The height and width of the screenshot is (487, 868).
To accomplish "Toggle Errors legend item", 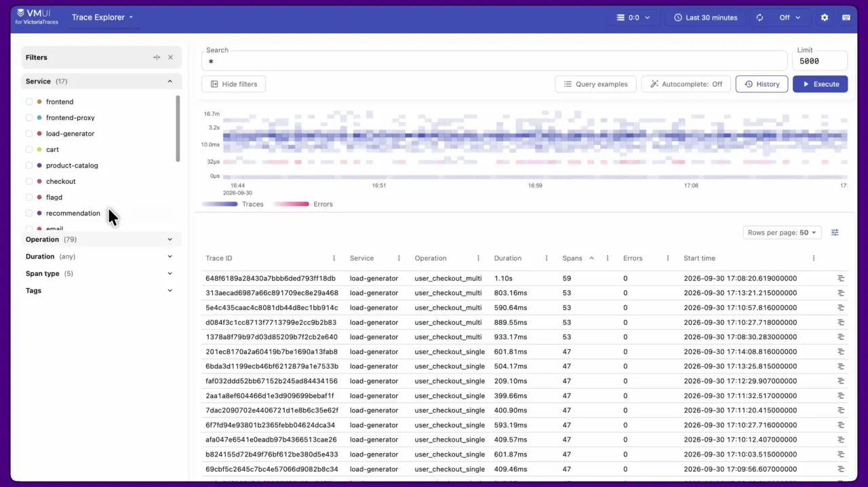I will 303,204.
